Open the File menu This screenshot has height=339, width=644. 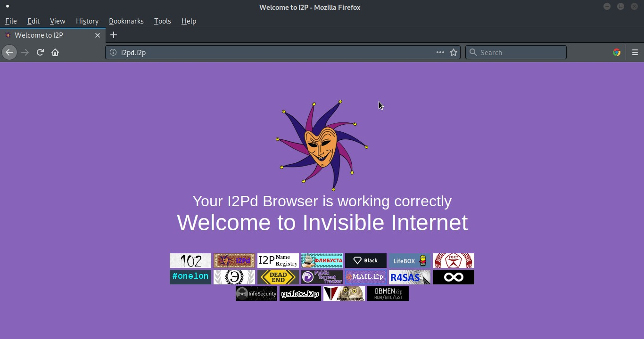pos(11,21)
